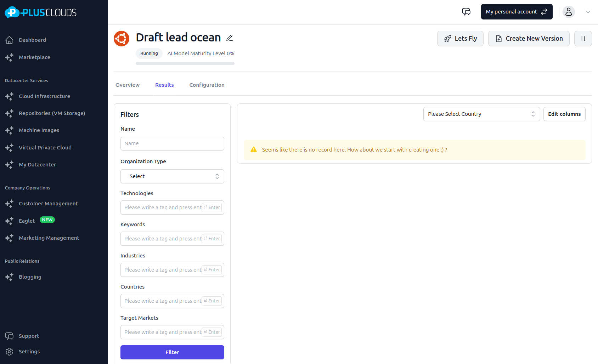This screenshot has width=598, height=364.
Task: Click the Ubuntu project logo icon
Action: tap(122, 39)
